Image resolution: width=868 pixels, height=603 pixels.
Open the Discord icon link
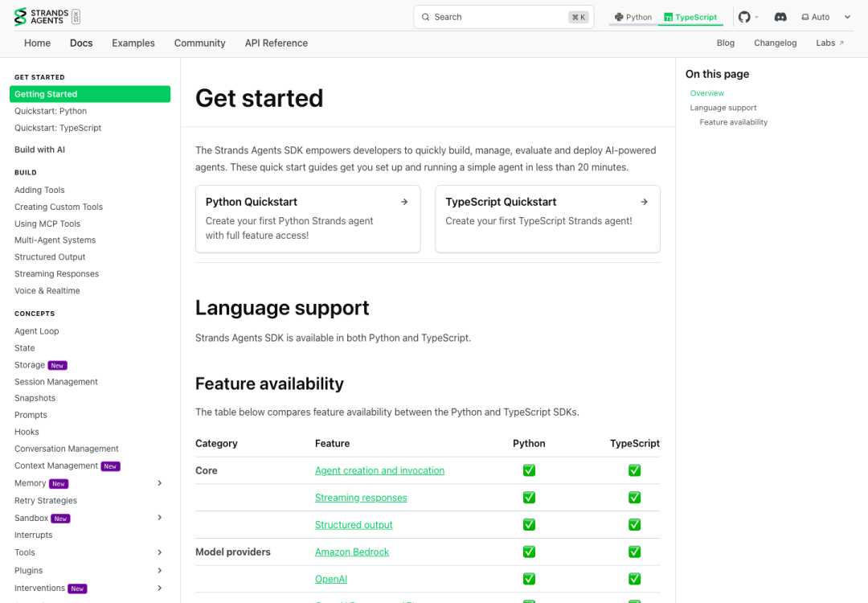780,17
